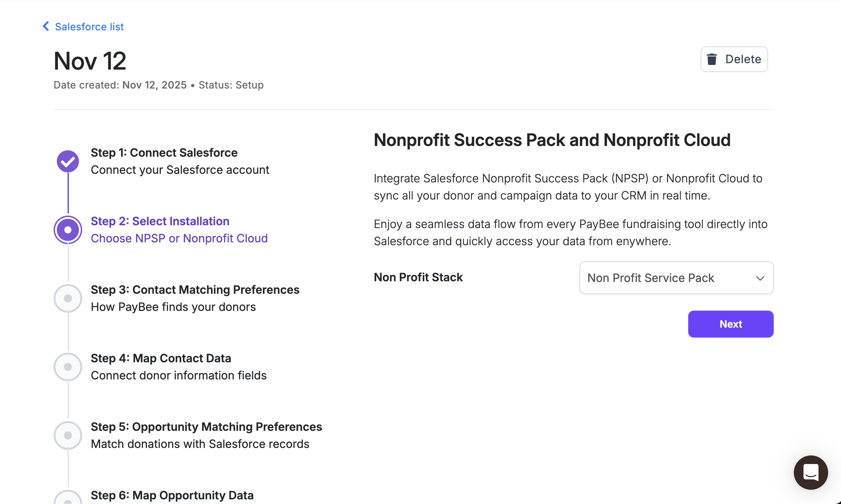Click the Step 4 circle step indicator
This screenshot has height=504, width=841.
click(68, 367)
